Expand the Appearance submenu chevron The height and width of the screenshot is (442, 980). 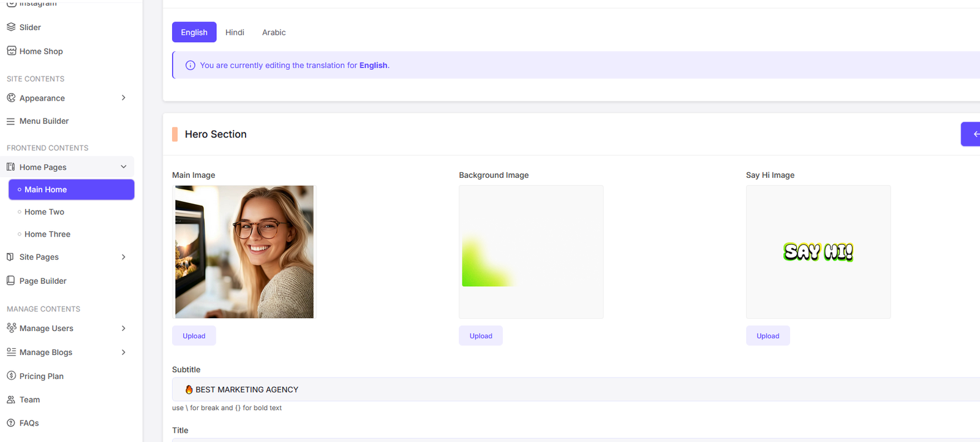tap(124, 98)
